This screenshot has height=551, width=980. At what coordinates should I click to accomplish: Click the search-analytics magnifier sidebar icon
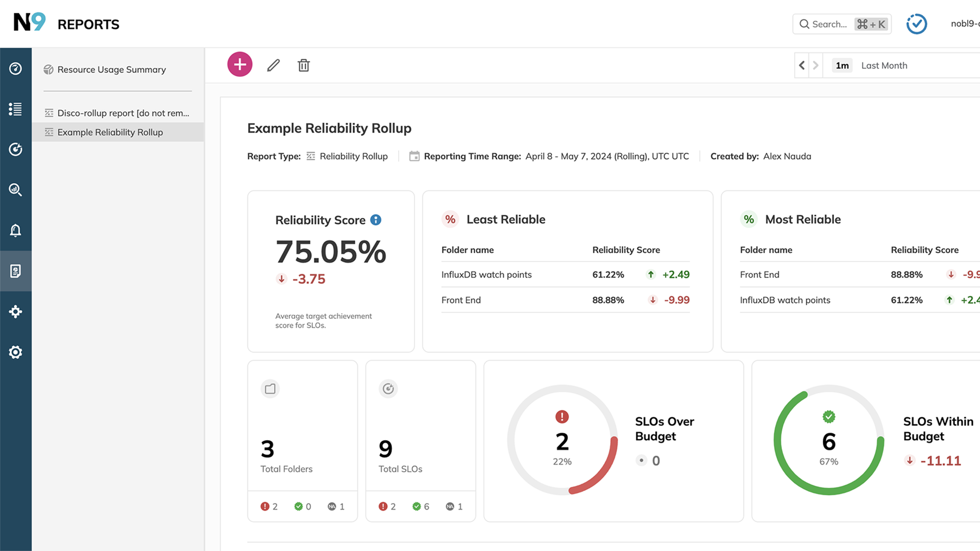tap(15, 190)
